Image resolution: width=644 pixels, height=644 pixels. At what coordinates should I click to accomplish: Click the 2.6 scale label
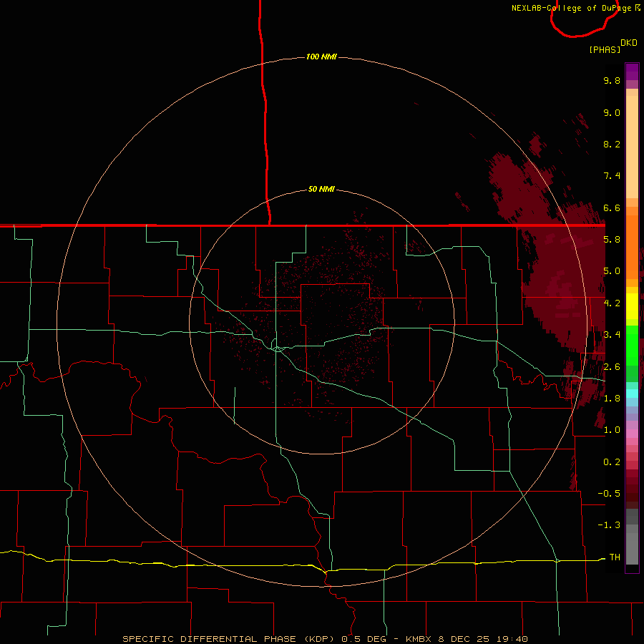point(612,367)
